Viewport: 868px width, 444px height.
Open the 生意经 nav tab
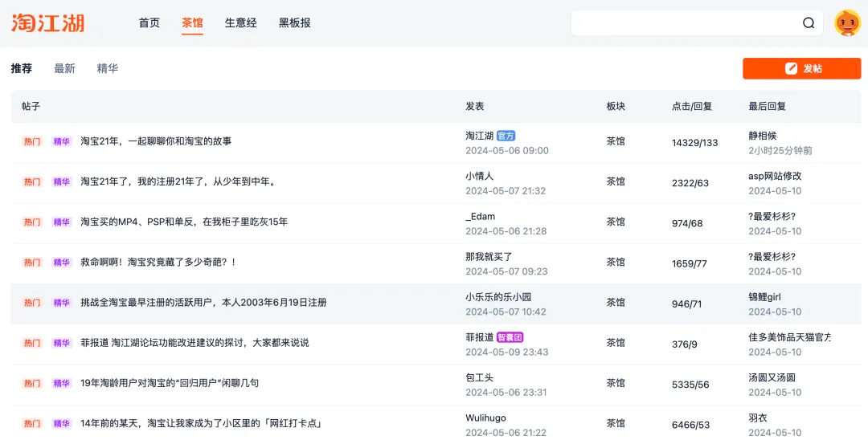(x=240, y=23)
